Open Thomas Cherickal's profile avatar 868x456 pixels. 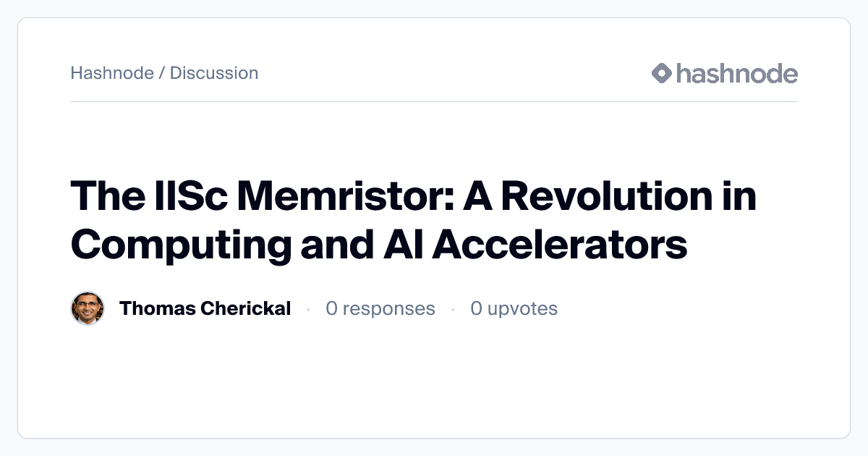[x=88, y=309]
